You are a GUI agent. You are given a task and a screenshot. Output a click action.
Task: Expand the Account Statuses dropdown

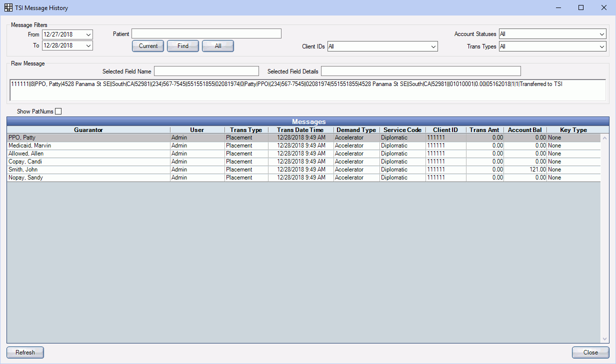click(x=602, y=34)
